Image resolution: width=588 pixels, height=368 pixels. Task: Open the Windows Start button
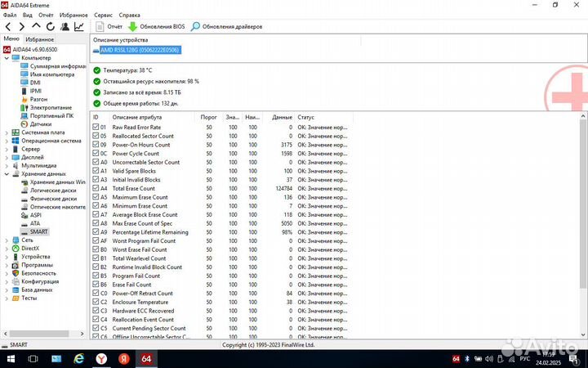11,359
